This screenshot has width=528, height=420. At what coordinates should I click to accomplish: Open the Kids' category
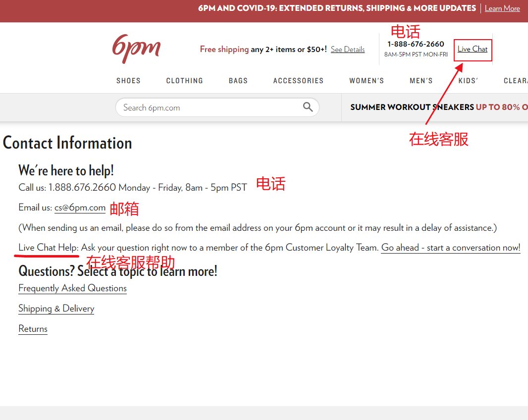click(468, 81)
